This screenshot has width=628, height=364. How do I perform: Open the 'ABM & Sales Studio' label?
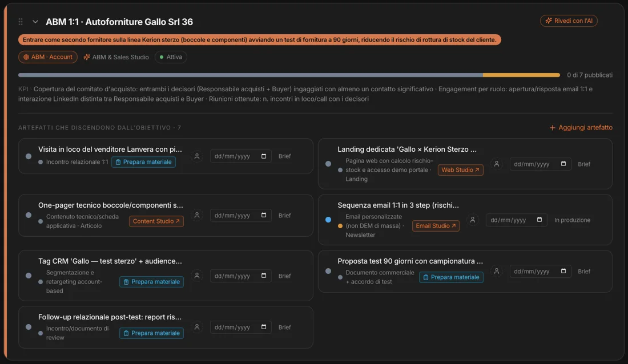click(116, 57)
